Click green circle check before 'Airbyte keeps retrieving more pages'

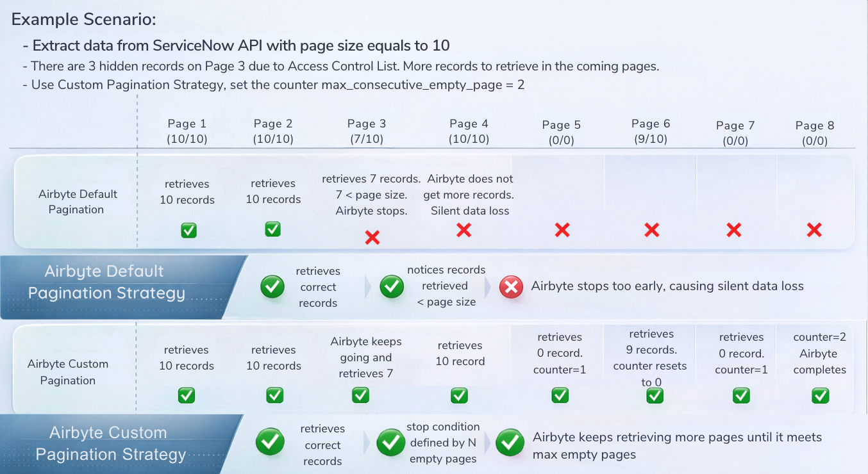click(x=510, y=443)
